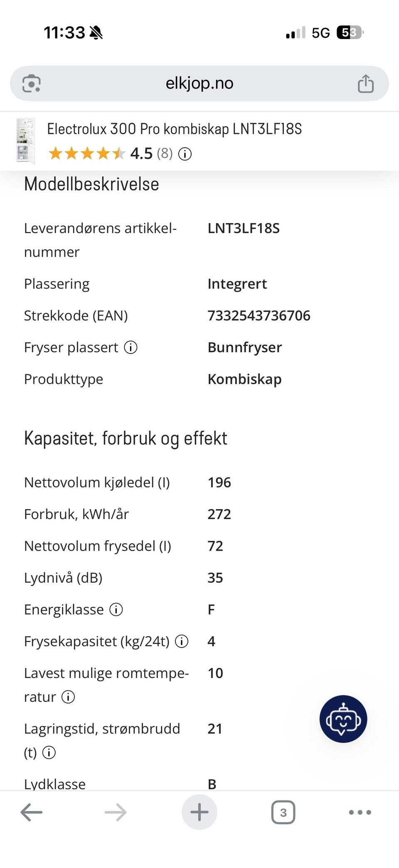The width and height of the screenshot is (399, 868).
Task: Select the EAN number 7332543736706
Action: [x=259, y=316]
